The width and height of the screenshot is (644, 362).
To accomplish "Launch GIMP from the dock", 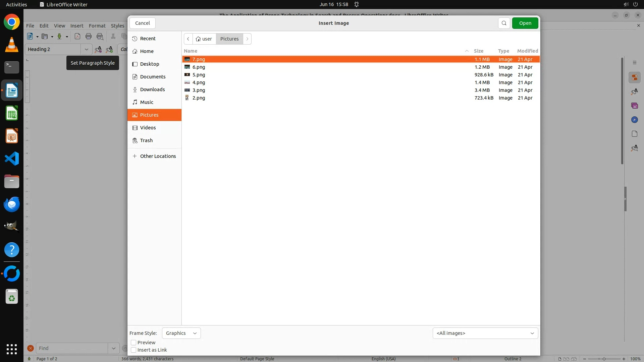I will click(12, 227).
